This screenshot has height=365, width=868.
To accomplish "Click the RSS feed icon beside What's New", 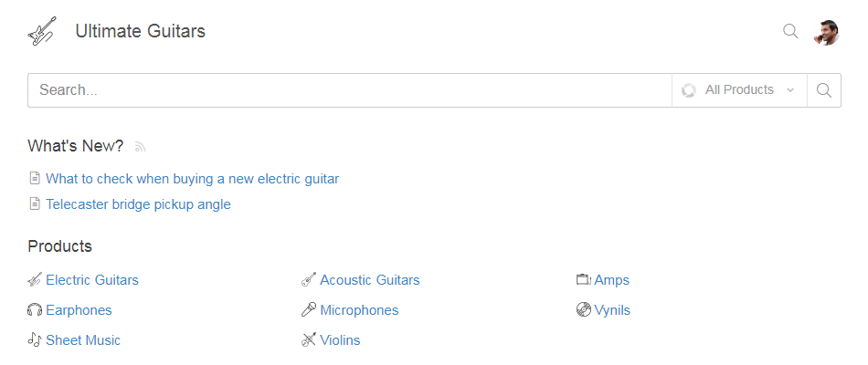I will click(140, 147).
